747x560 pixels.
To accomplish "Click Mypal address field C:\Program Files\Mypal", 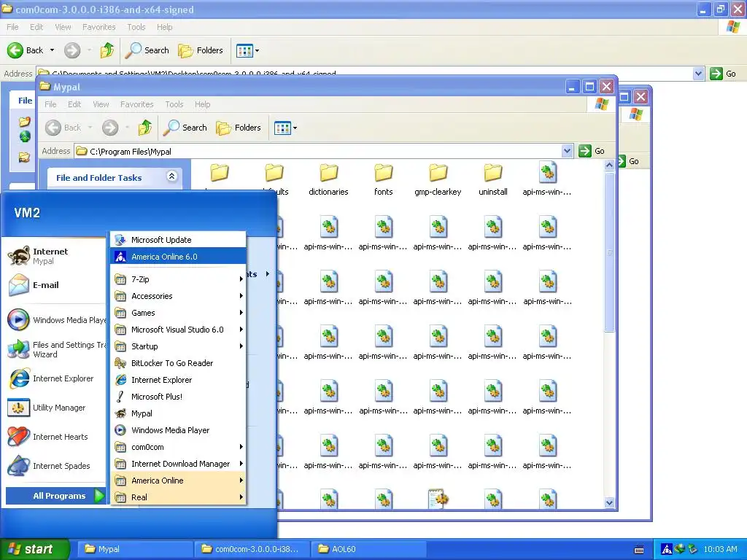I will click(318, 151).
